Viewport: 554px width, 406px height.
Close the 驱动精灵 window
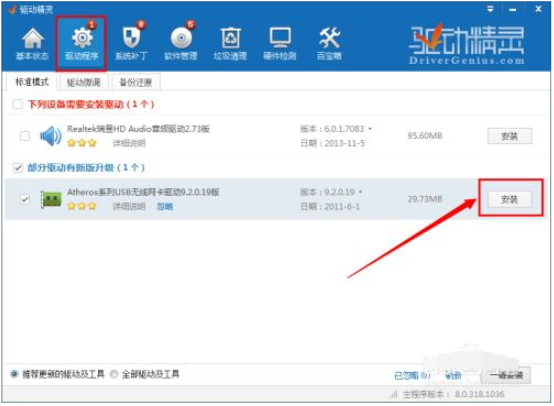click(x=538, y=9)
